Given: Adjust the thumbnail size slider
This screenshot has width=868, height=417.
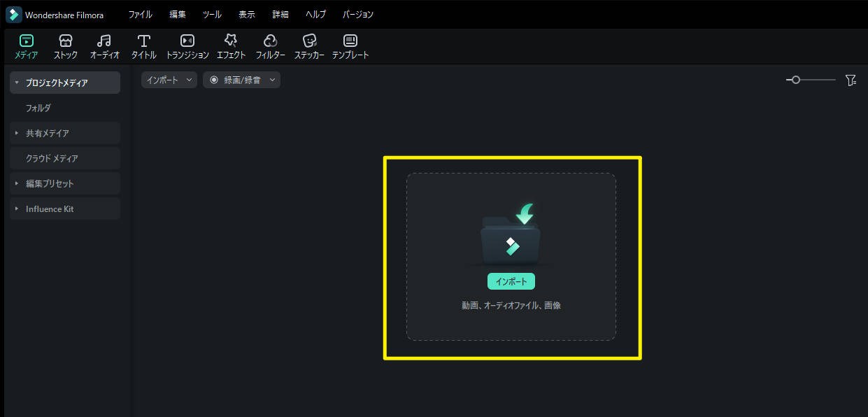Looking at the screenshot, I should tap(795, 80).
